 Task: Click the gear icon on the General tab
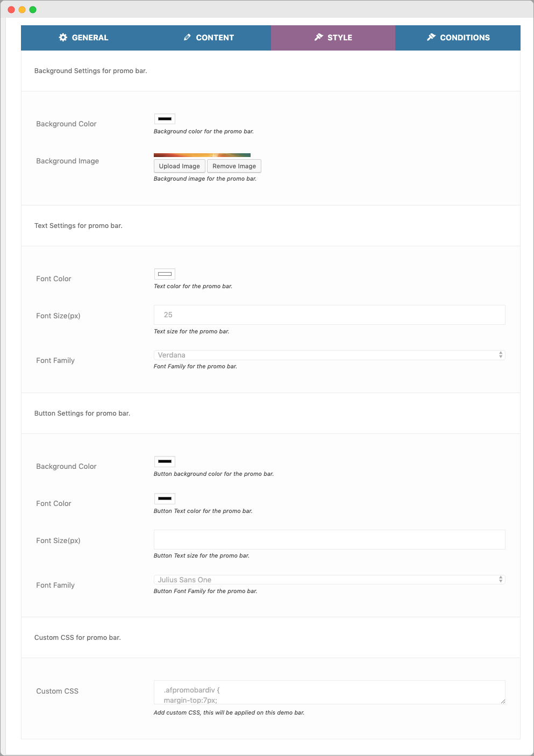coord(63,38)
